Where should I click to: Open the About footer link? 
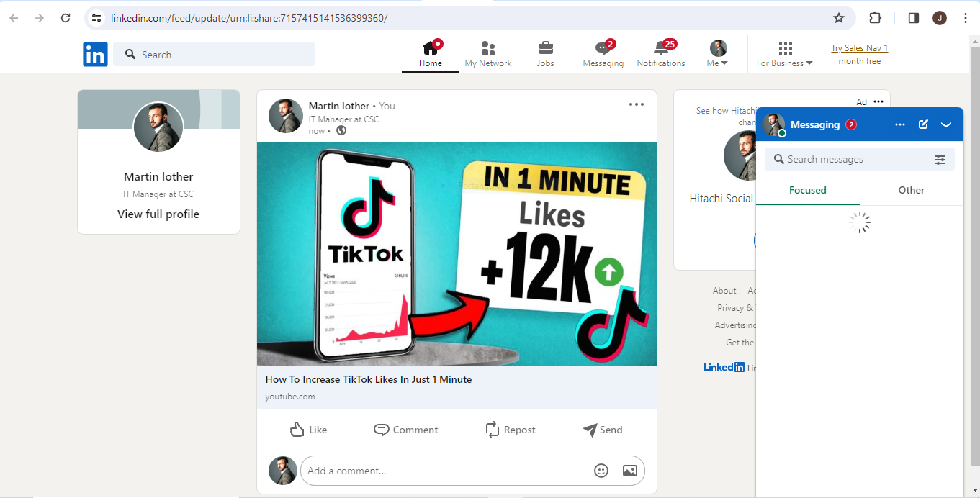[x=724, y=291]
